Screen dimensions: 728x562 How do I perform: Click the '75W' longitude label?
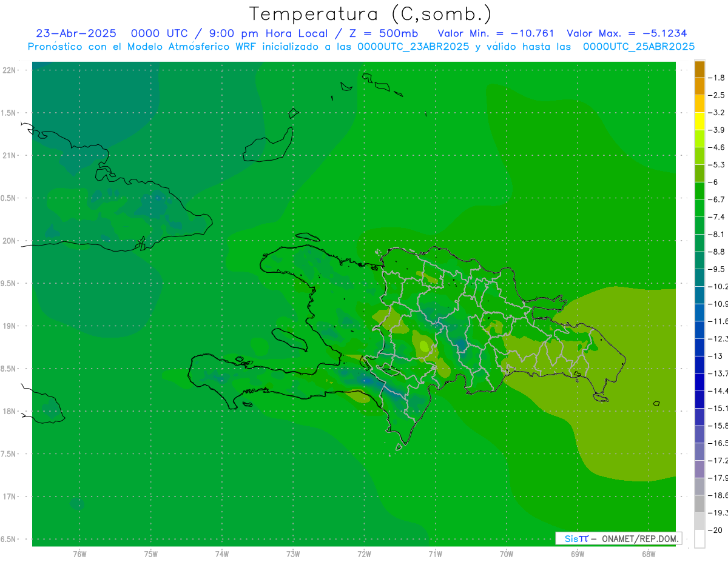tap(151, 554)
